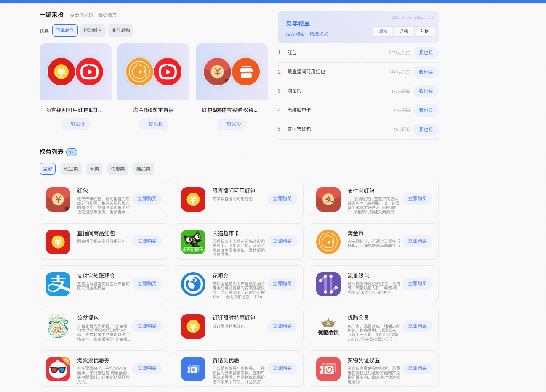The height and width of the screenshot is (392, 546).
Task: Click 立即购买 on 淘票票优惠券 card
Action: [147, 368]
